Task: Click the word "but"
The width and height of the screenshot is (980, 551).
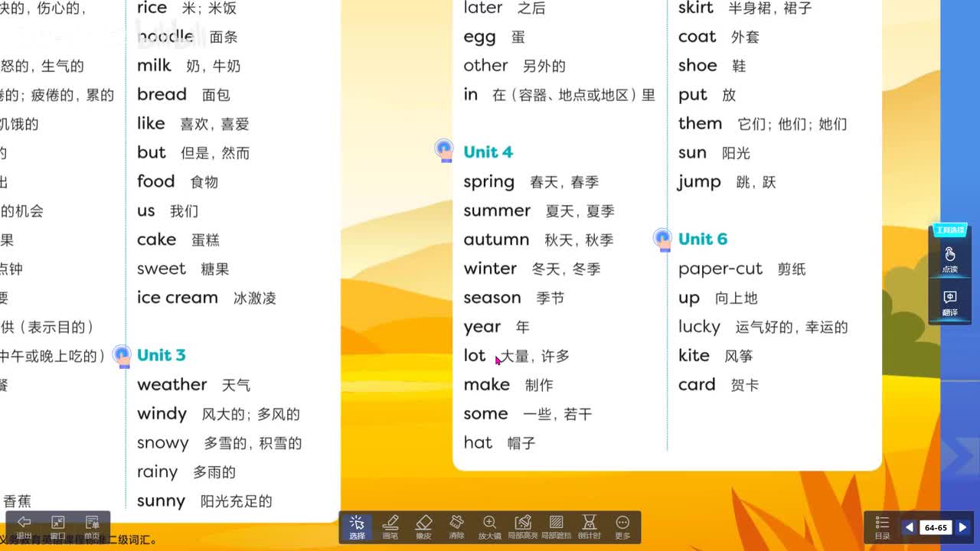Action: (x=151, y=152)
